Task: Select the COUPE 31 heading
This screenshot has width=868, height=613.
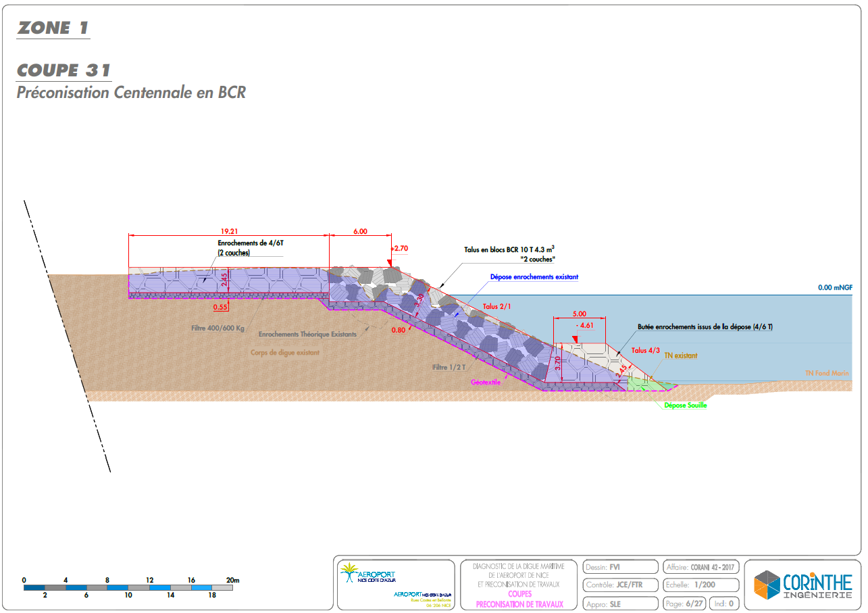Action: click(x=63, y=70)
